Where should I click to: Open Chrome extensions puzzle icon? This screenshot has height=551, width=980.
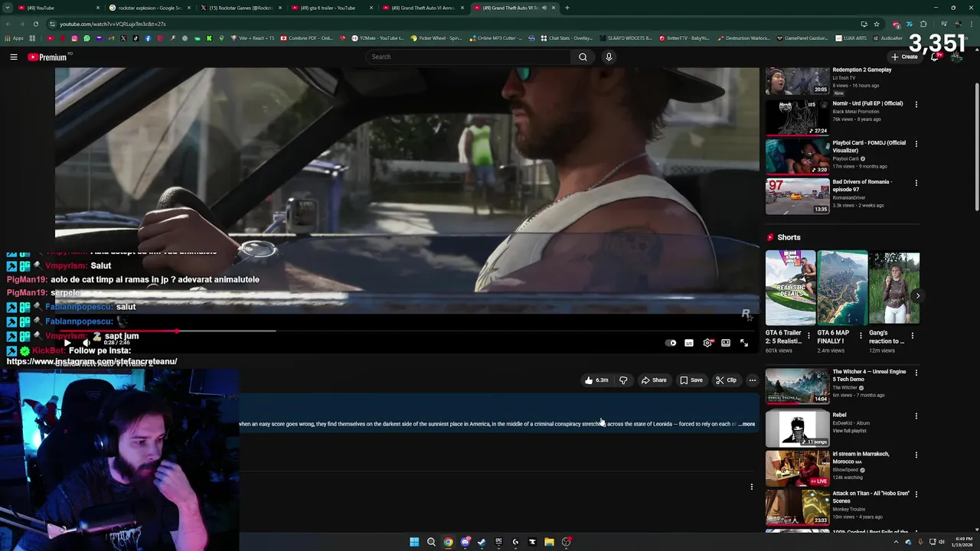click(923, 24)
